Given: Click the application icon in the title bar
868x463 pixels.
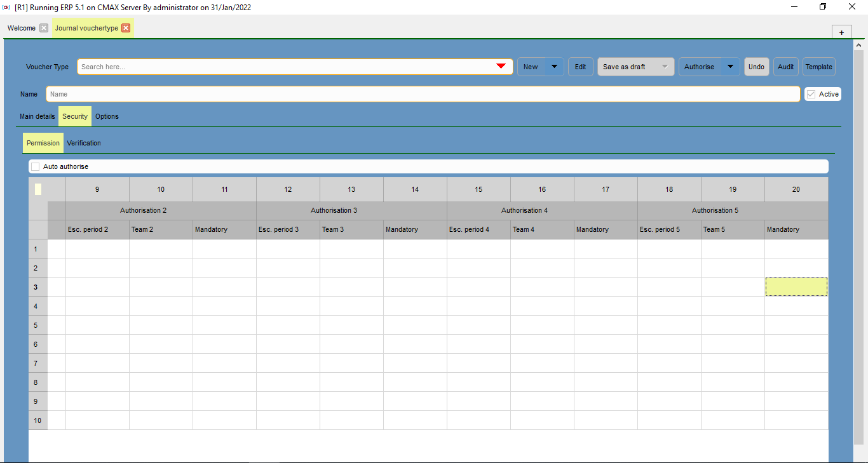Looking at the screenshot, I should click(x=6, y=7).
